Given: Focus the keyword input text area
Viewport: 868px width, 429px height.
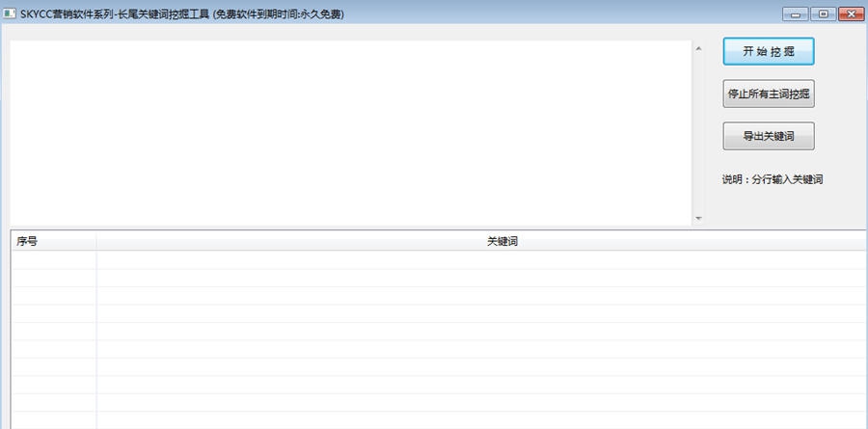Looking at the screenshot, I should pyautogui.click(x=351, y=133).
